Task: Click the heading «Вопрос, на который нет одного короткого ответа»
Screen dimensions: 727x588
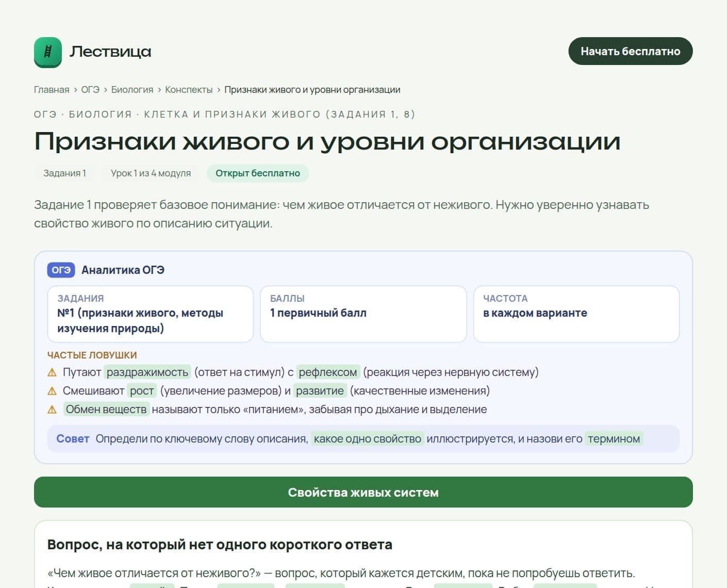Action: pos(220,545)
